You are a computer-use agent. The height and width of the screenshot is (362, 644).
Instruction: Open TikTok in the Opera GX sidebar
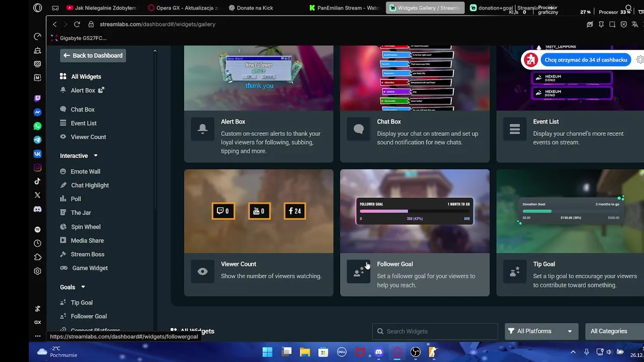(38, 182)
